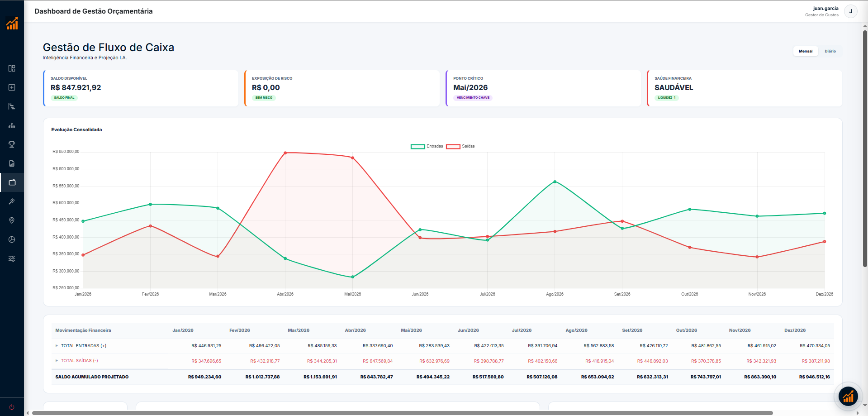Open the location pin icon in sidebar
Image resolution: width=868 pixels, height=416 pixels.
(x=12, y=220)
